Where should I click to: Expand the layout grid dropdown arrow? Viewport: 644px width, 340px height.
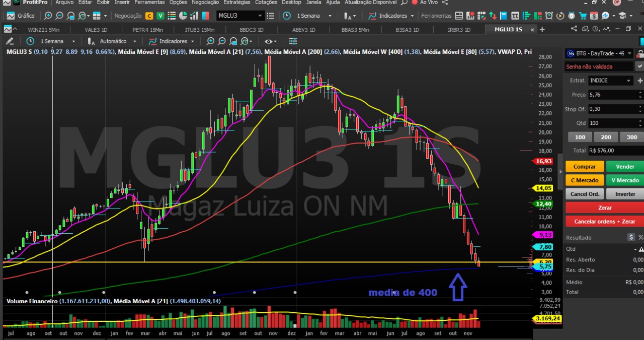105,16
